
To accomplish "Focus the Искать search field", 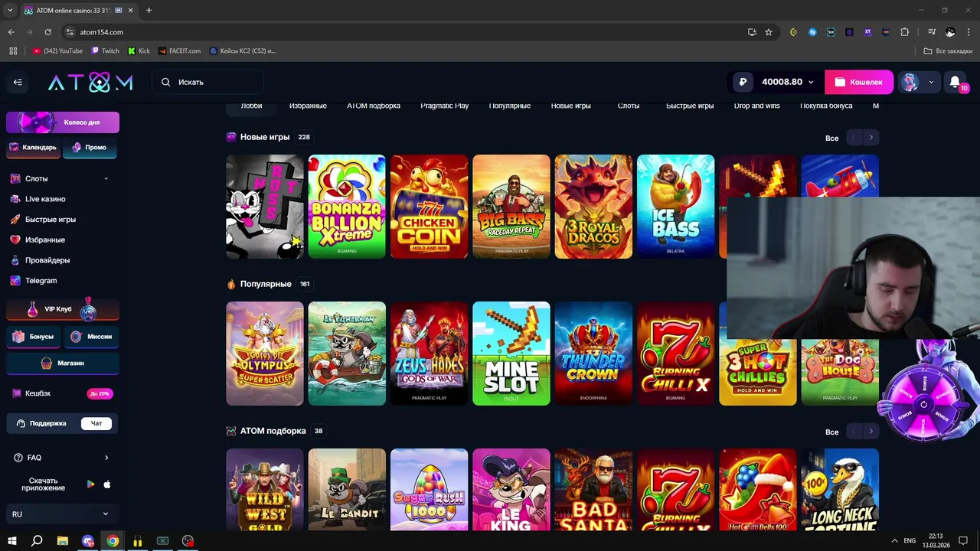I will click(207, 82).
